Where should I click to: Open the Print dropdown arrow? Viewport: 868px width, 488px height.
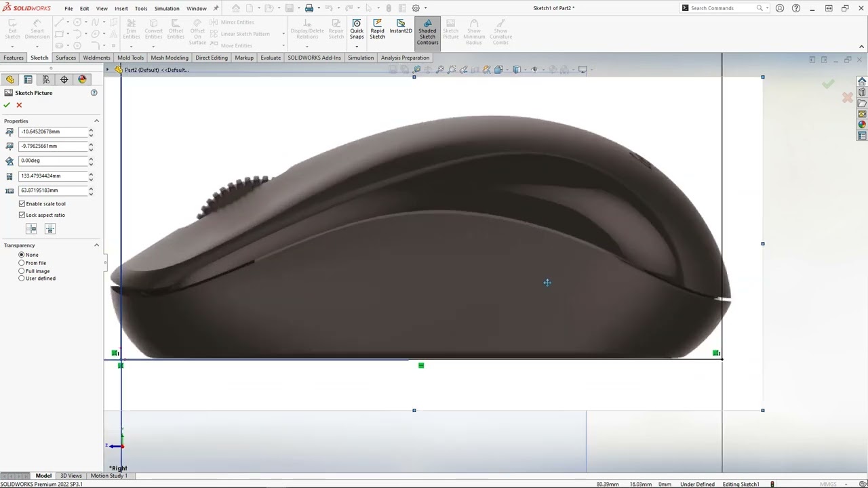319,8
